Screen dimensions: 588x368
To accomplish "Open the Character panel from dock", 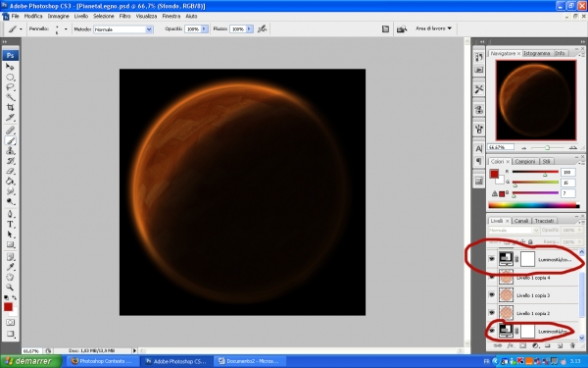I will tap(479, 149).
